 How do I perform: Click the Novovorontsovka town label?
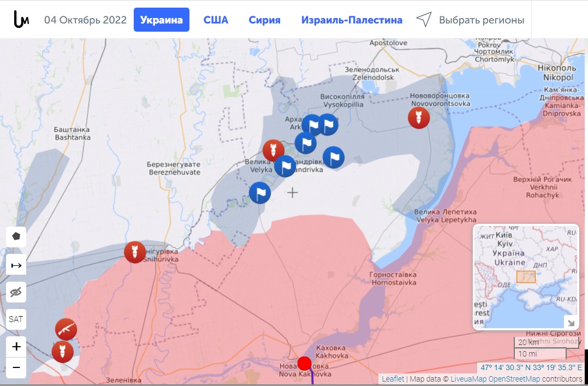point(440,100)
